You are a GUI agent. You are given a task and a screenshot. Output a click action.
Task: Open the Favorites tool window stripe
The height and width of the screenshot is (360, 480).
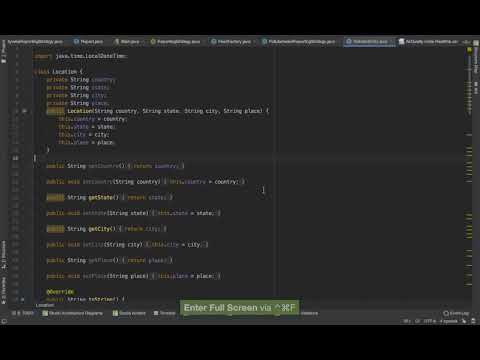point(4,291)
